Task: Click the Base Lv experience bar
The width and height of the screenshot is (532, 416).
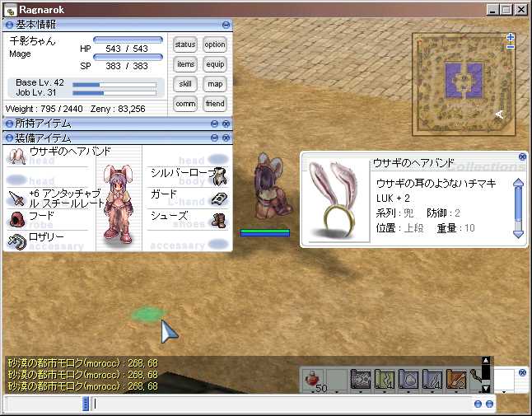Action: (x=114, y=85)
